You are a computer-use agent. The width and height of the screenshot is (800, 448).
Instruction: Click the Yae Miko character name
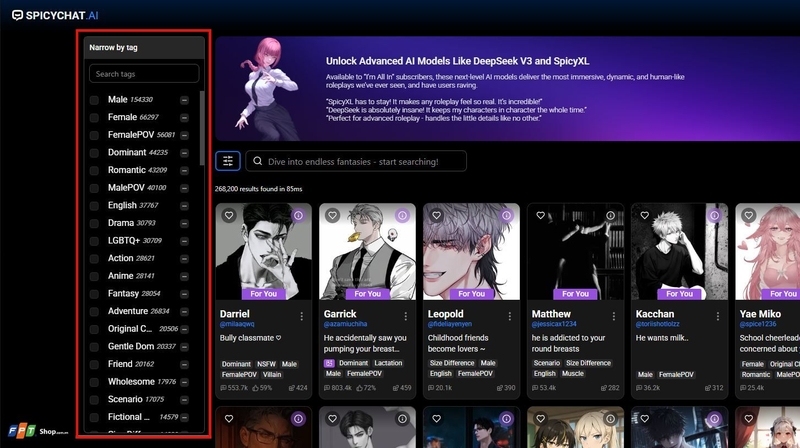[760, 314]
